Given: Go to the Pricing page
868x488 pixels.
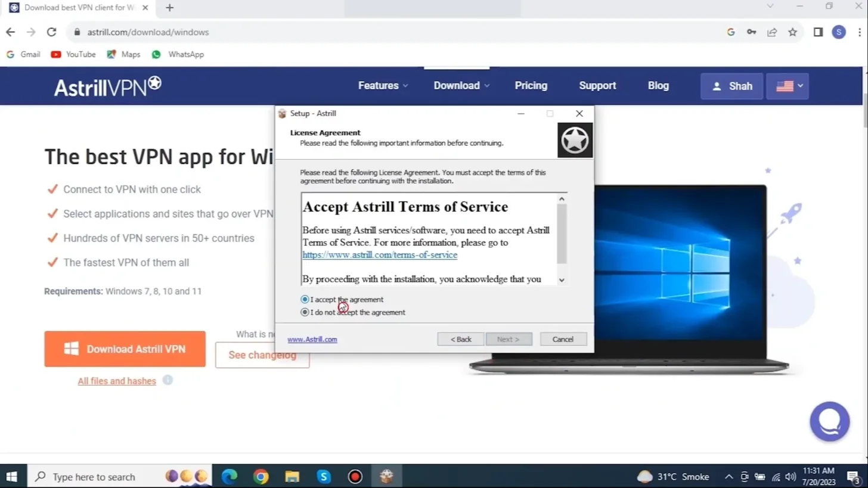Looking at the screenshot, I should [x=531, y=86].
